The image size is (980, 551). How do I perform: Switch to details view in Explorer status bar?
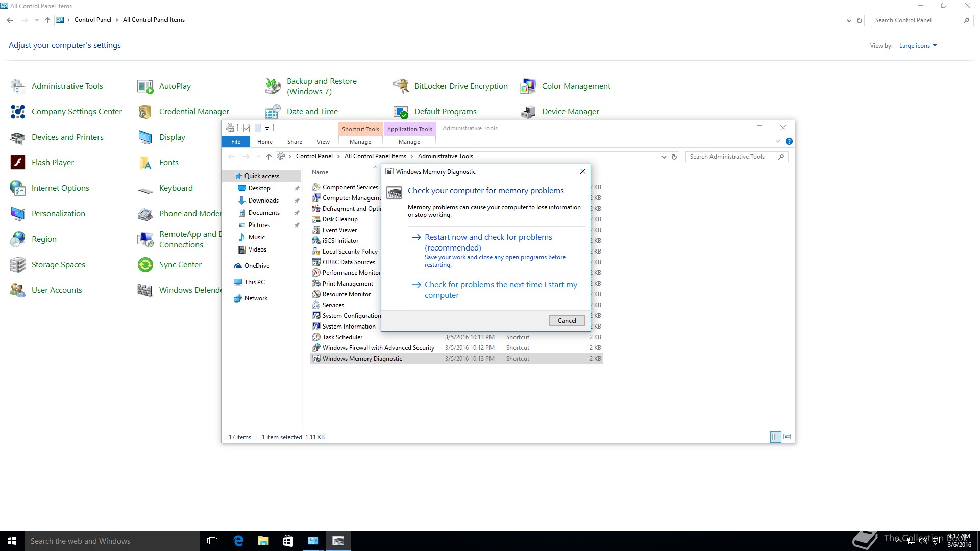(x=776, y=437)
